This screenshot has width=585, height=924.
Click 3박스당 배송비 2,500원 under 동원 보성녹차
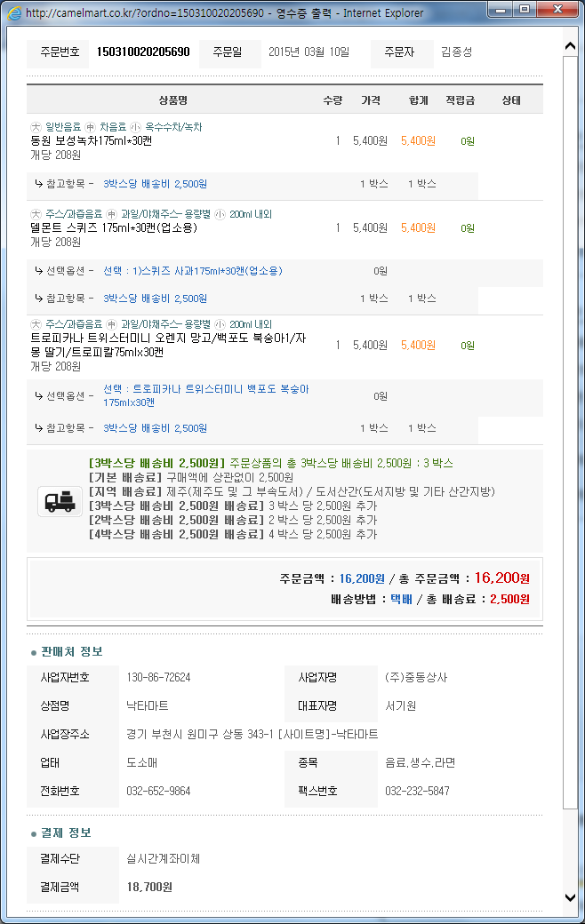click(x=155, y=184)
